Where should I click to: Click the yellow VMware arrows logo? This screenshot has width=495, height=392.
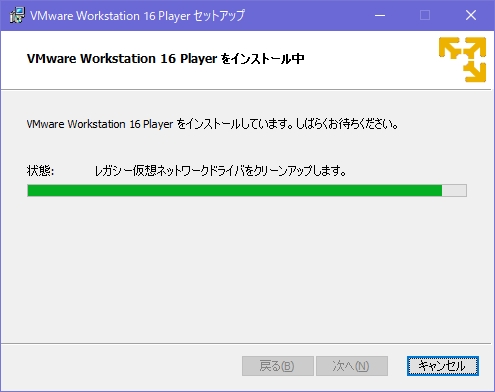(x=462, y=59)
